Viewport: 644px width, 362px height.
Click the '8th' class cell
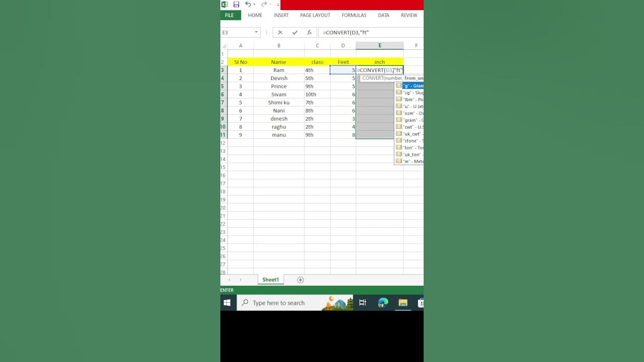tap(317, 111)
